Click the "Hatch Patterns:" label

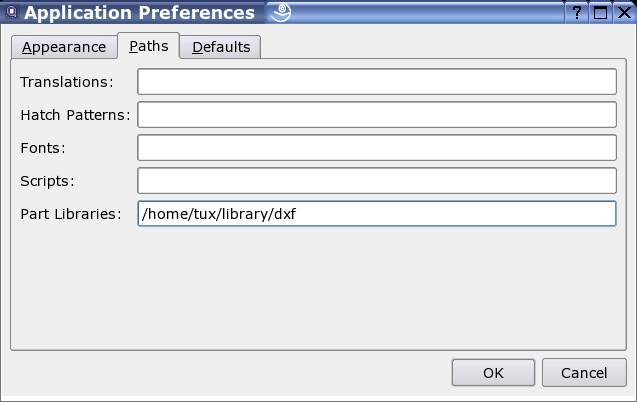[75, 115]
